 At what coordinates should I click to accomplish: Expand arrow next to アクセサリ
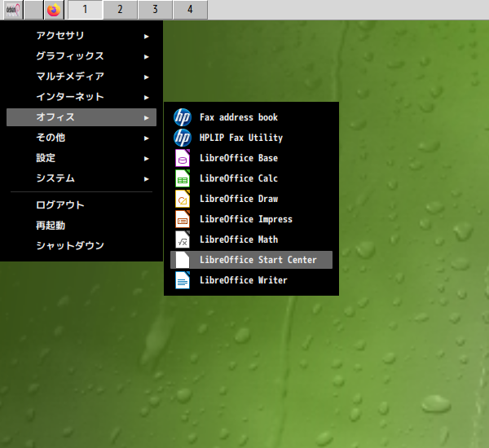146,37
